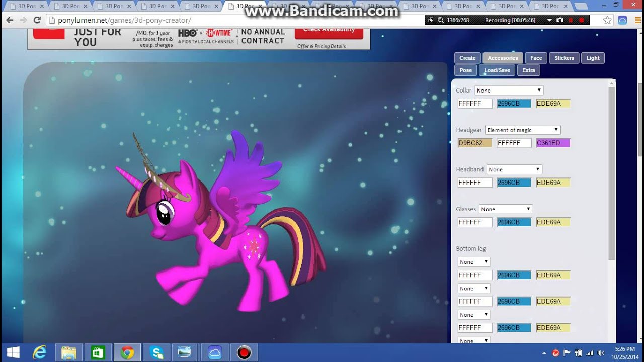Check the battery status tray icon
This screenshot has width=644, height=362.
click(x=578, y=353)
